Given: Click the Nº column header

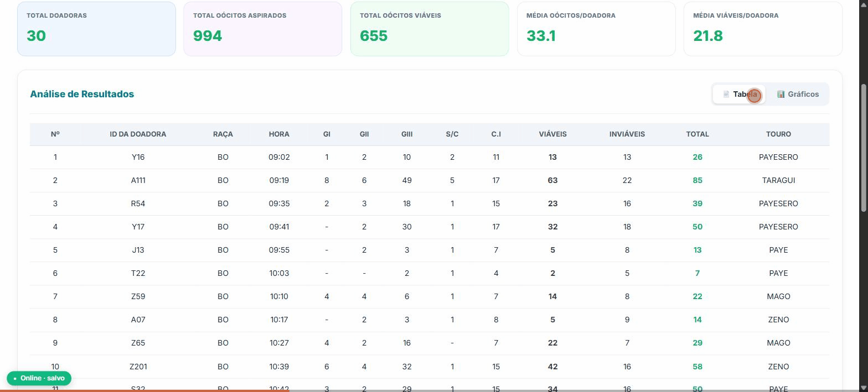Looking at the screenshot, I should pos(55,134).
